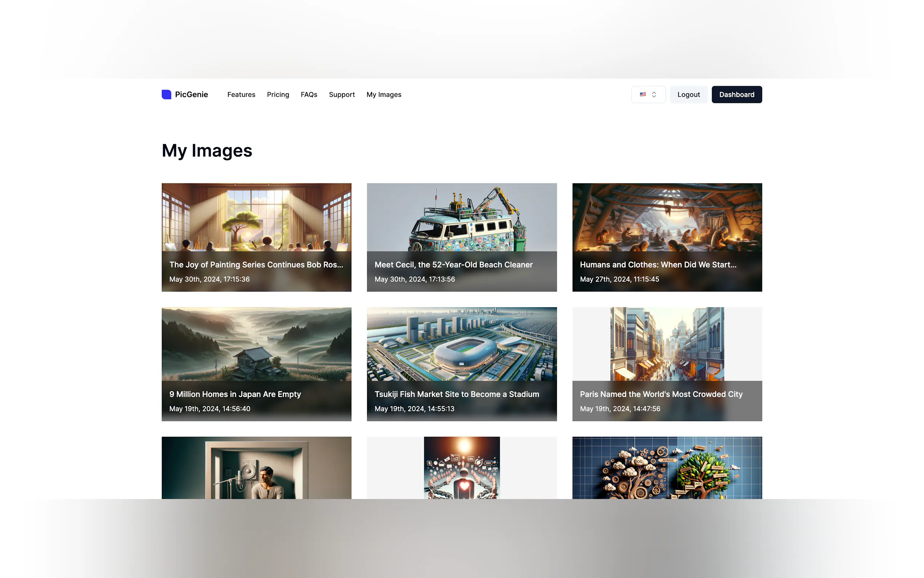Open My Images from the top navigation
The width and height of the screenshot is (924, 578).
383,94
